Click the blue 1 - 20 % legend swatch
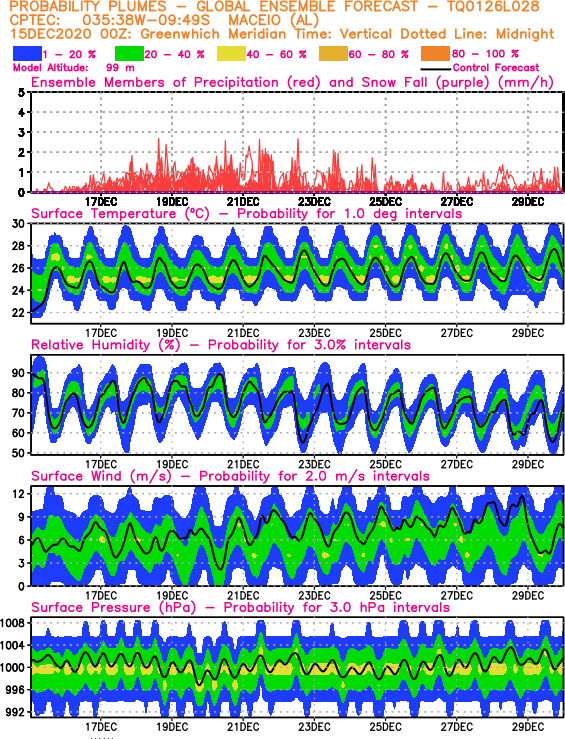Screen dimensions: 565x739 click(27, 54)
